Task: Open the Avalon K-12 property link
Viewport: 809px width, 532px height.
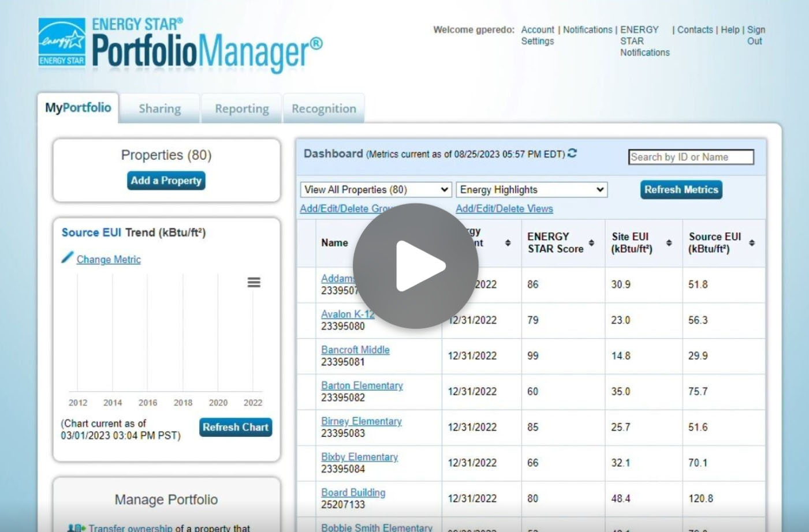Action: [348, 314]
